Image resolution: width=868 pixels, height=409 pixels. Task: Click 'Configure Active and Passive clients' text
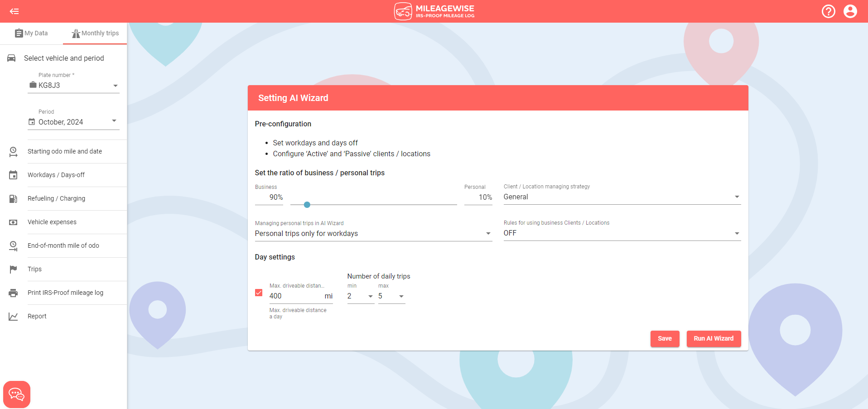(x=352, y=154)
